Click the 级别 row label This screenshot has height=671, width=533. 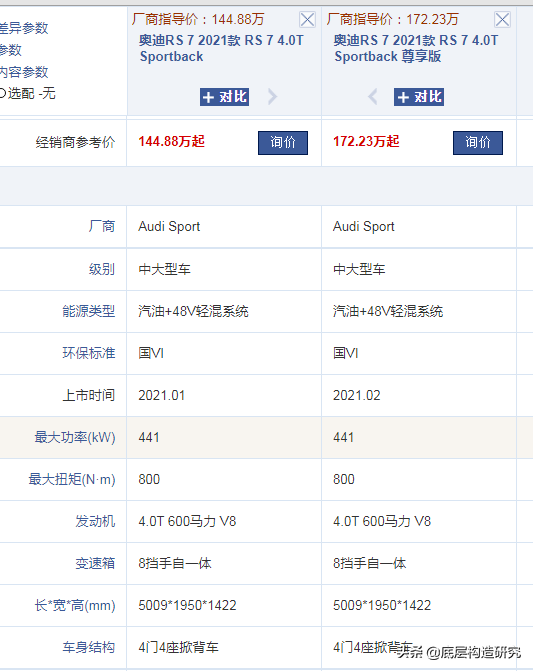click(x=102, y=269)
